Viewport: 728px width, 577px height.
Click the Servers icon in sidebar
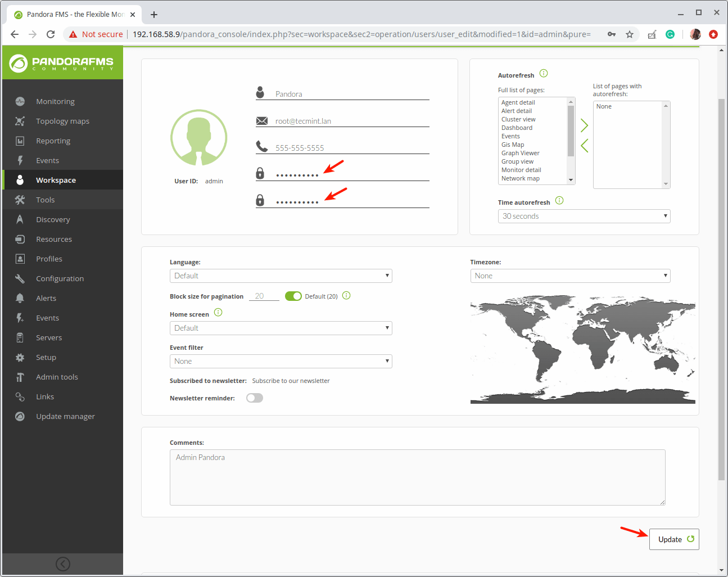click(20, 337)
